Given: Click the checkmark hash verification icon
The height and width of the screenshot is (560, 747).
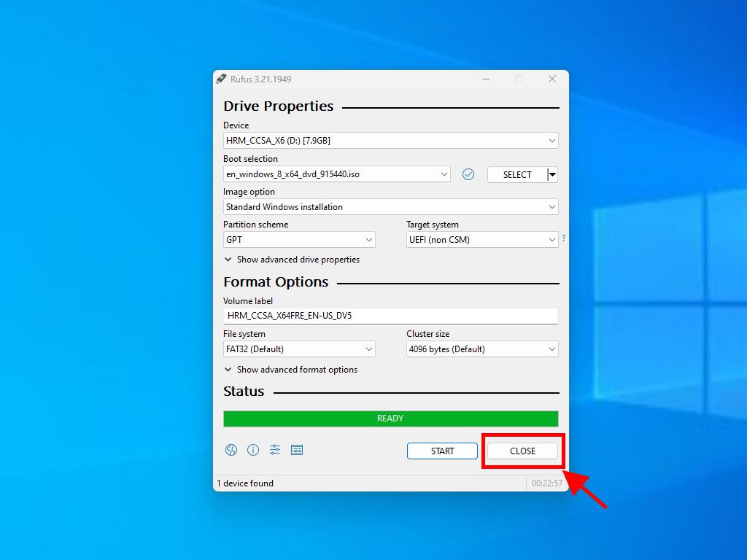Looking at the screenshot, I should coord(468,174).
